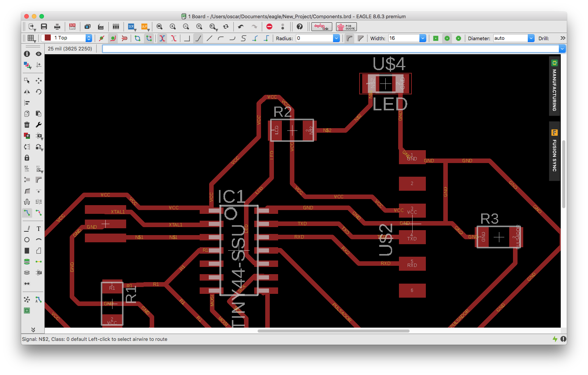The width and height of the screenshot is (588, 375).
Task: Toggle layer visibility eye icon
Action: coord(38,54)
